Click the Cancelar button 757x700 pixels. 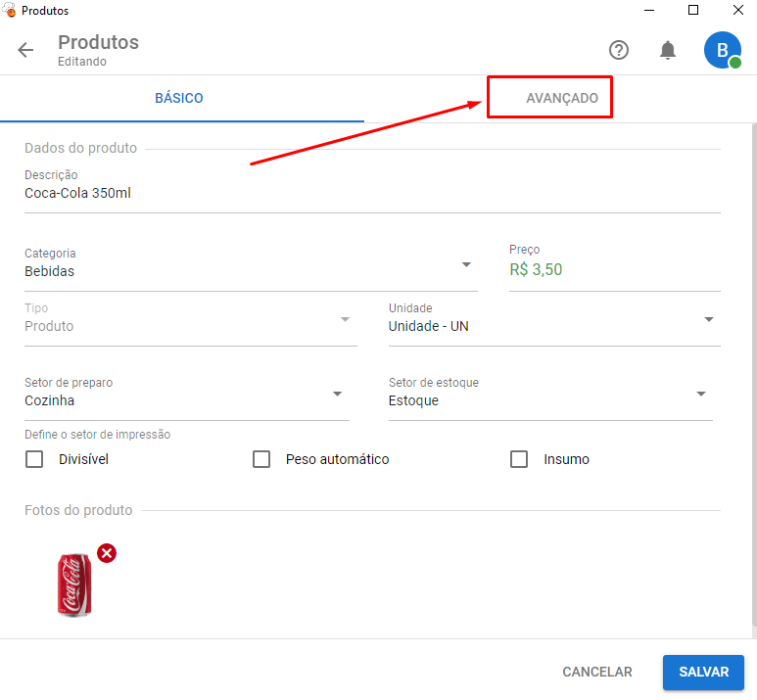597,673
